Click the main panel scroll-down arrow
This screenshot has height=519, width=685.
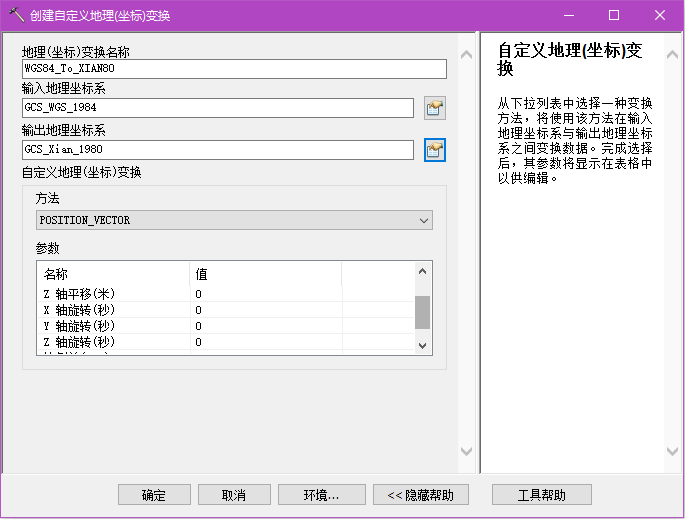466,451
